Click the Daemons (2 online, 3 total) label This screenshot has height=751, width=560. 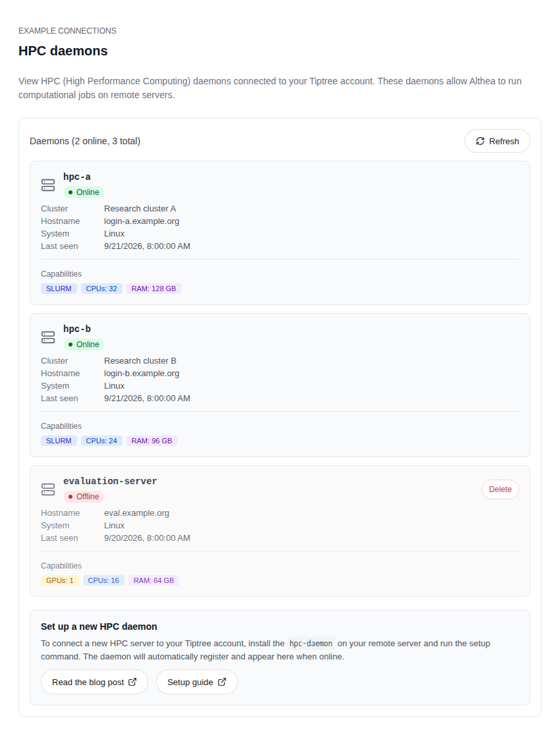[85, 141]
